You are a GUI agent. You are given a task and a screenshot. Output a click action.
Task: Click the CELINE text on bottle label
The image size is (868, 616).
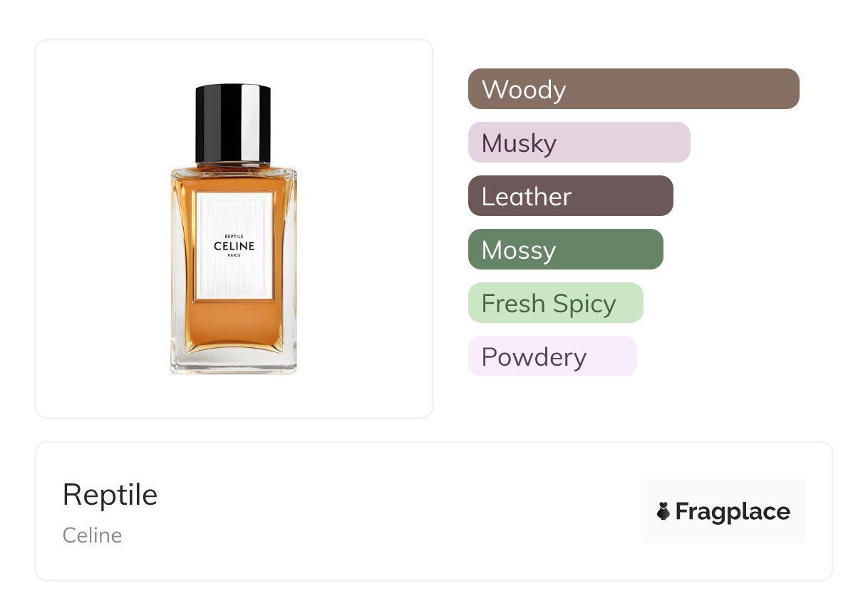tap(234, 247)
